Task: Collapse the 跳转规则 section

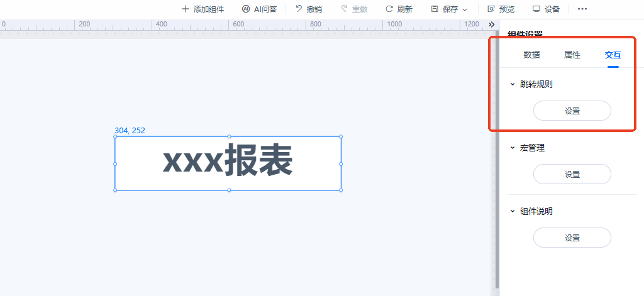Action: point(512,84)
